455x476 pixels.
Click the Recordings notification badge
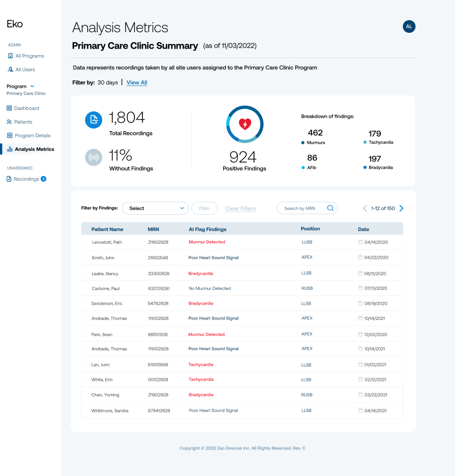[x=43, y=179]
